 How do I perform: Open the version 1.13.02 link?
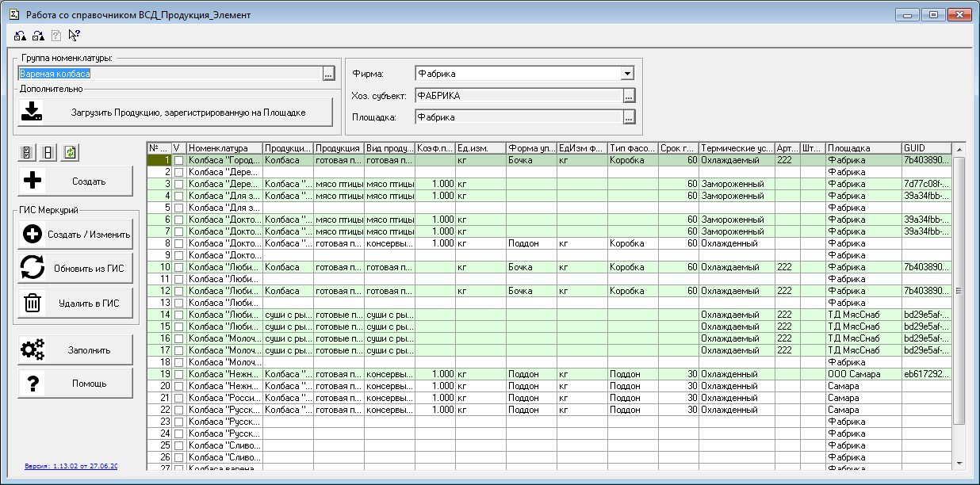[x=71, y=466]
